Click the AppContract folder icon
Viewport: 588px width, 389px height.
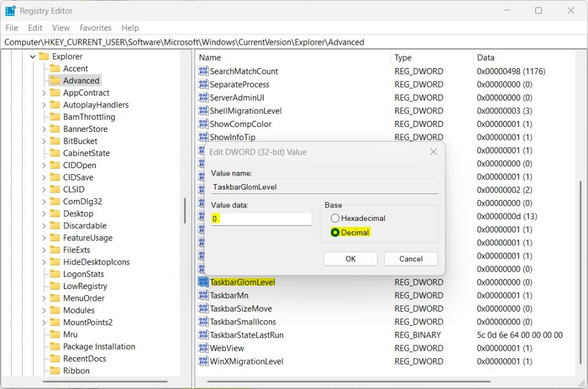pyautogui.click(x=55, y=93)
